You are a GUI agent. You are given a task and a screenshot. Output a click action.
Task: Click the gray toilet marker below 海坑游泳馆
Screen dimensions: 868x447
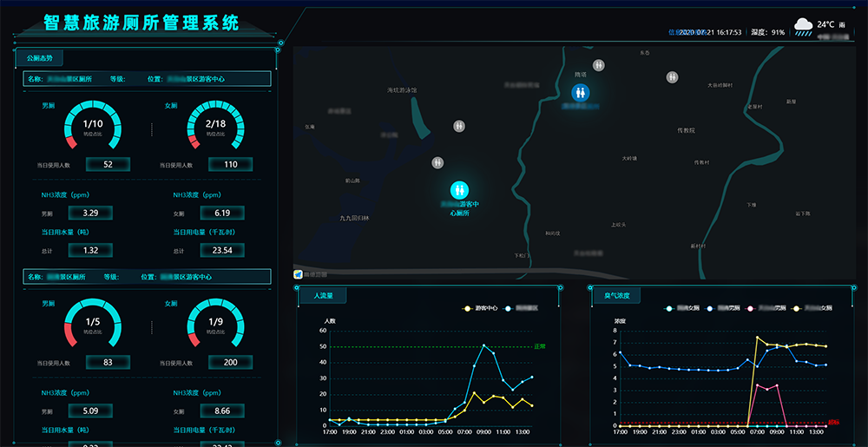(459, 126)
